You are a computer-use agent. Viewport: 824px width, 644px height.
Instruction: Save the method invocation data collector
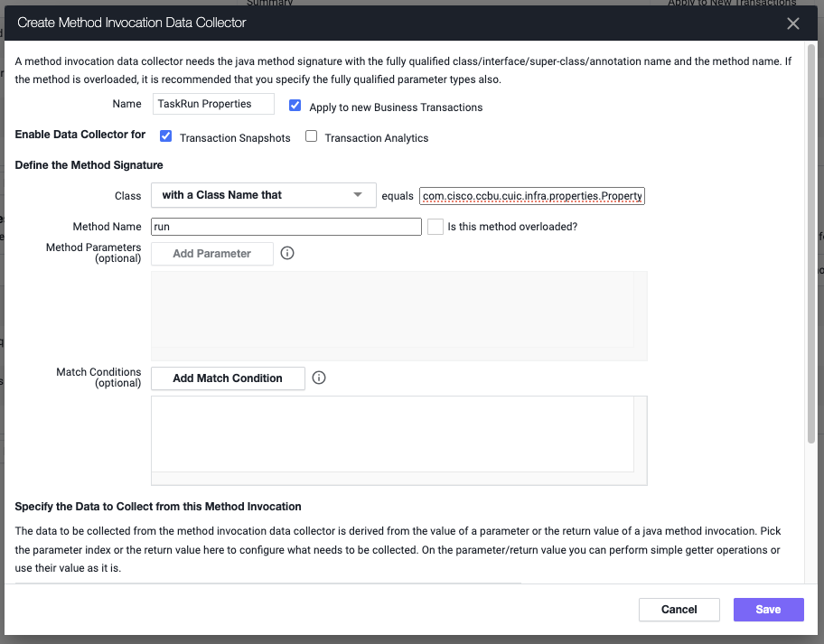(768, 610)
